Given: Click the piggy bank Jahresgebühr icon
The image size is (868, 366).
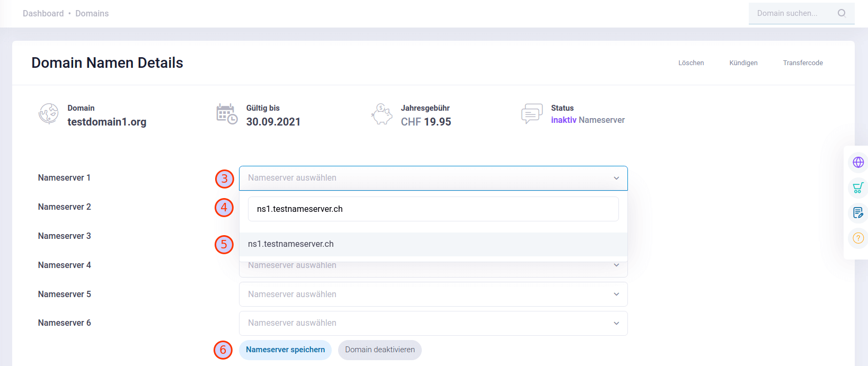Looking at the screenshot, I should click(382, 114).
